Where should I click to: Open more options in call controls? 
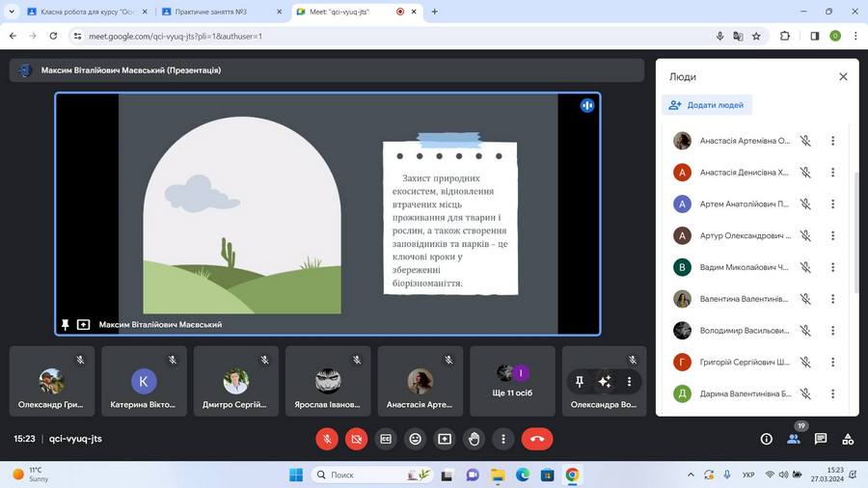(503, 439)
